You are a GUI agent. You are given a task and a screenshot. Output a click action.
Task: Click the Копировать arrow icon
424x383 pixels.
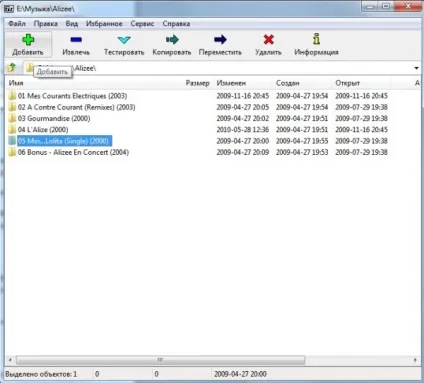(x=172, y=40)
